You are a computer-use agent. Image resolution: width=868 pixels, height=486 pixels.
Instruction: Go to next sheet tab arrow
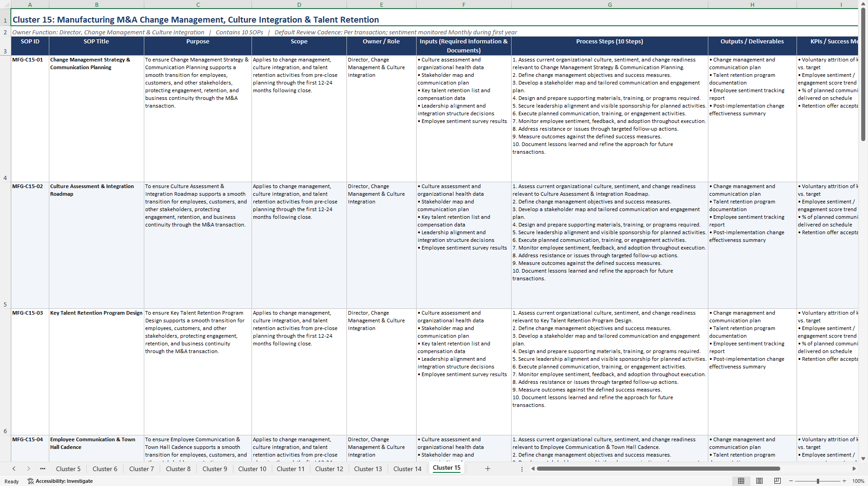point(28,469)
